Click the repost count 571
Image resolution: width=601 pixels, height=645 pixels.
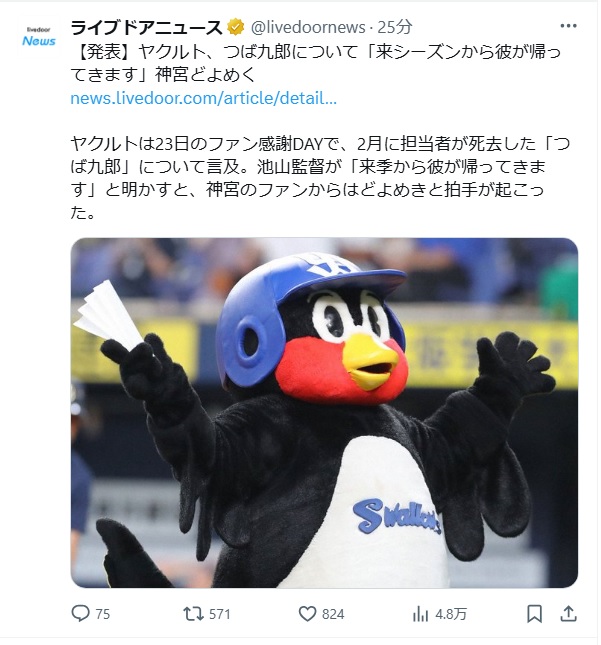220,614
